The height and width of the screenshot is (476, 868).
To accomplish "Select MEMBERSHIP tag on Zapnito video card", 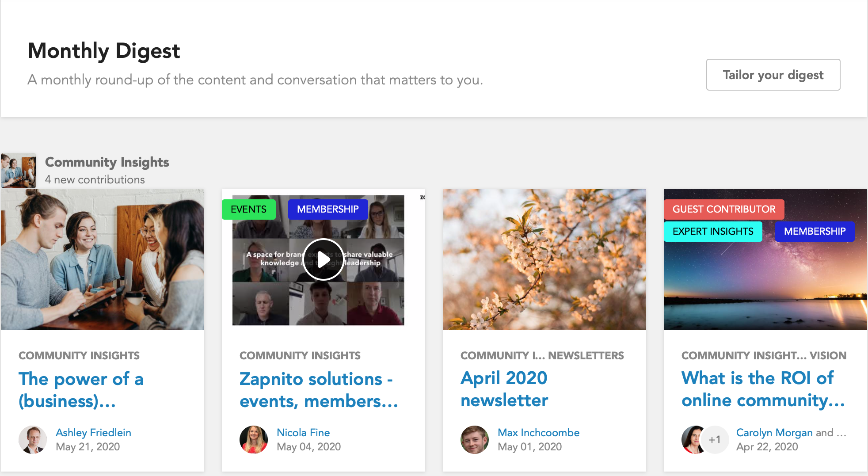I will click(327, 209).
